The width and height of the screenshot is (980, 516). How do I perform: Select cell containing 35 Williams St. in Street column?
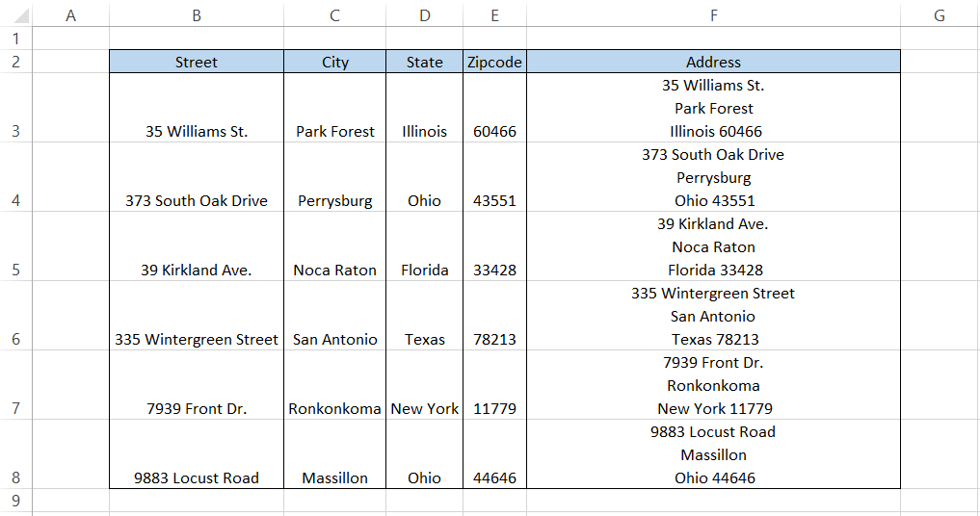point(197,131)
